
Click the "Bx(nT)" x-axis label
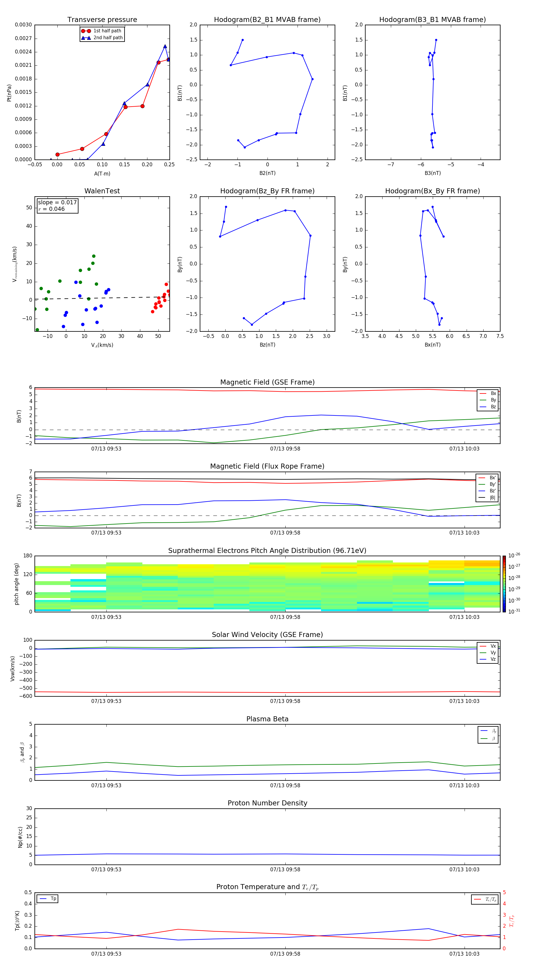coord(432,345)
